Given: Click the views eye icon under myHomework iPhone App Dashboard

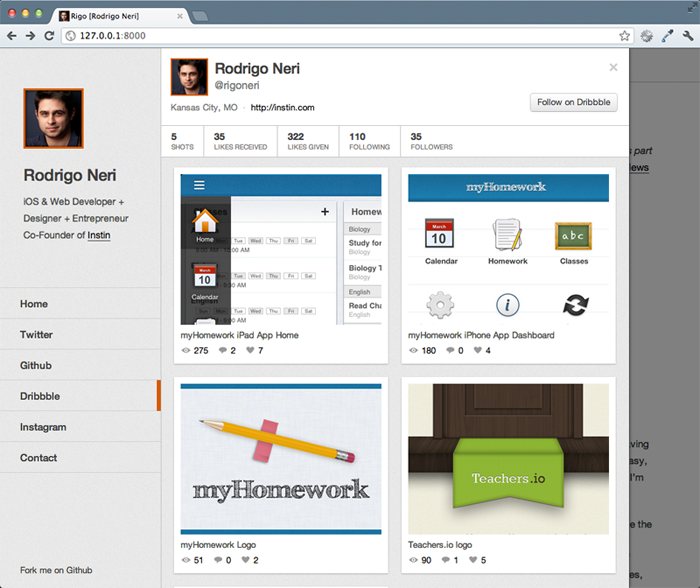Looking at the screenshot, I should (x=414, y=350).
